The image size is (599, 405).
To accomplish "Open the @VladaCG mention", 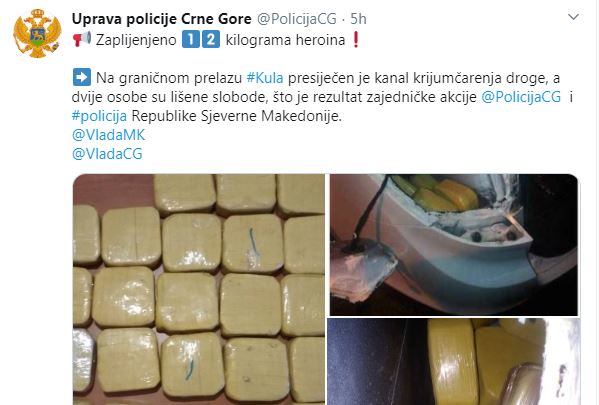I will tap(107, 154).
